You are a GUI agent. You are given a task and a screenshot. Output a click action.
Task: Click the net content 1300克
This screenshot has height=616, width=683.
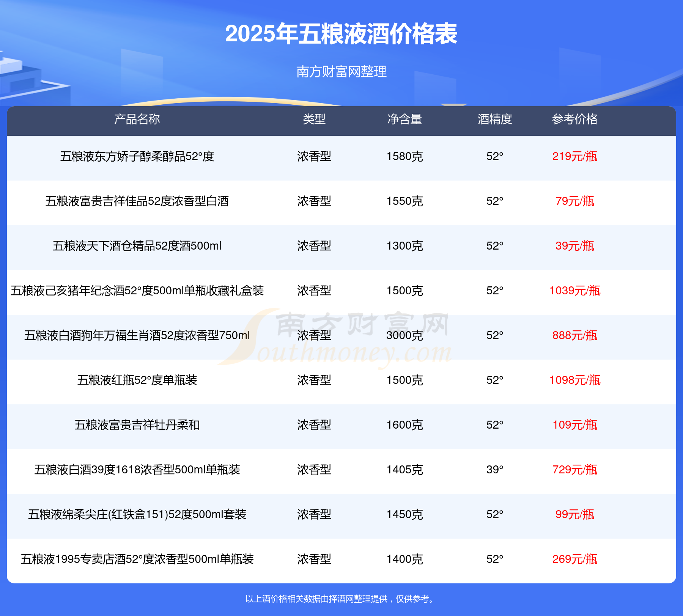(x=404, y=246)
